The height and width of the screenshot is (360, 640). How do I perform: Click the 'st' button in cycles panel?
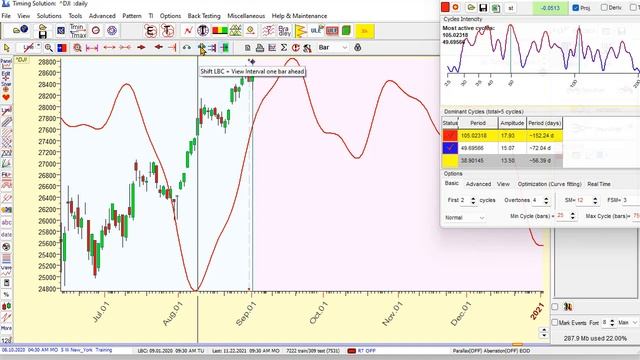(511, 7)
